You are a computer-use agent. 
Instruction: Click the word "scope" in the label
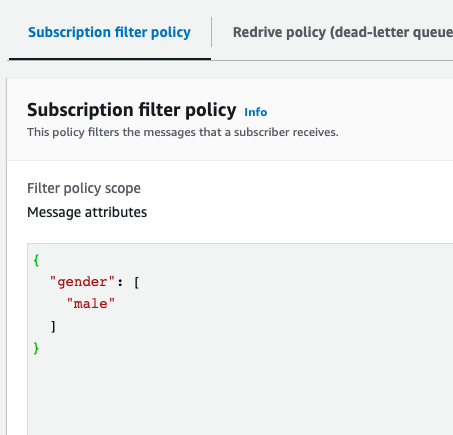(123, 189)
